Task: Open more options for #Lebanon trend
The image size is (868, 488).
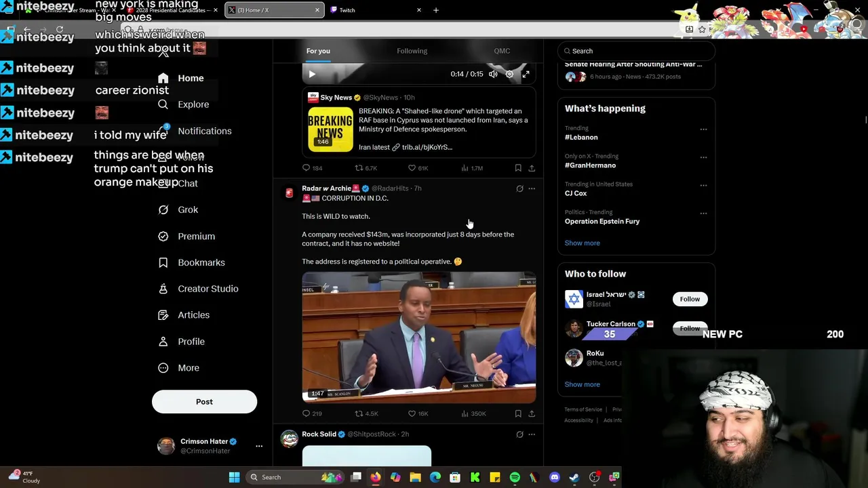Action: [x=703, y=129]
